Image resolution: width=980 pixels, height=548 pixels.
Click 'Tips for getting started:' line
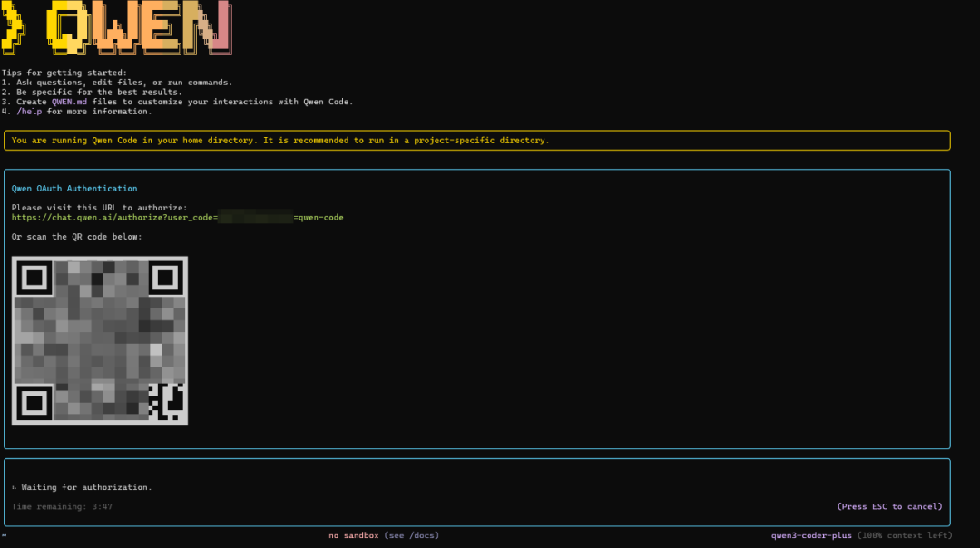pyautogui.click(x=64, y=73)
